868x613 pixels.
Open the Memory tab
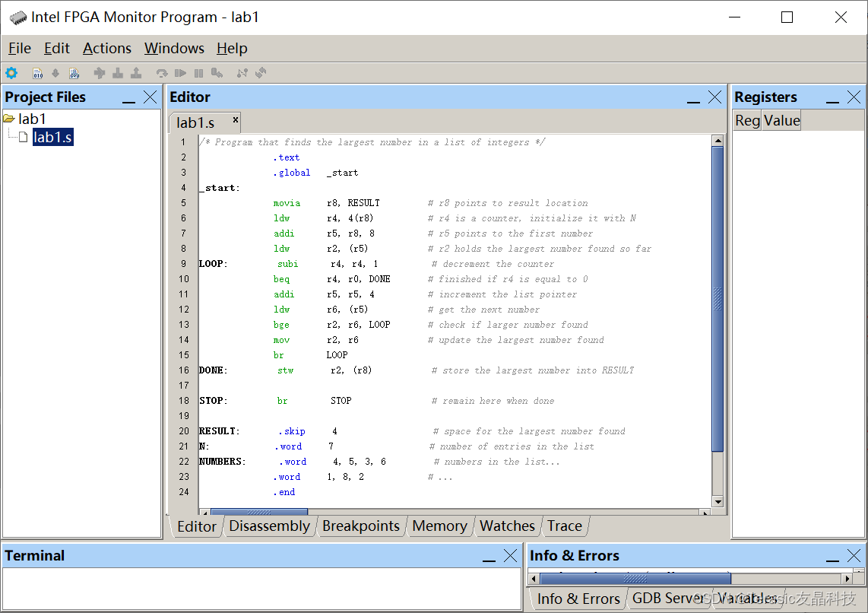coord(440,526)
